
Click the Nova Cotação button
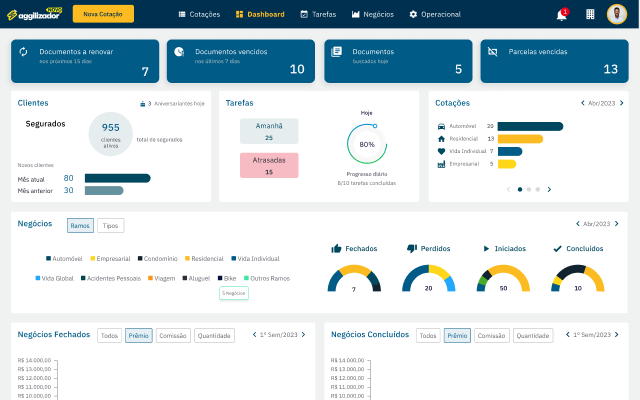coord(103,15)
